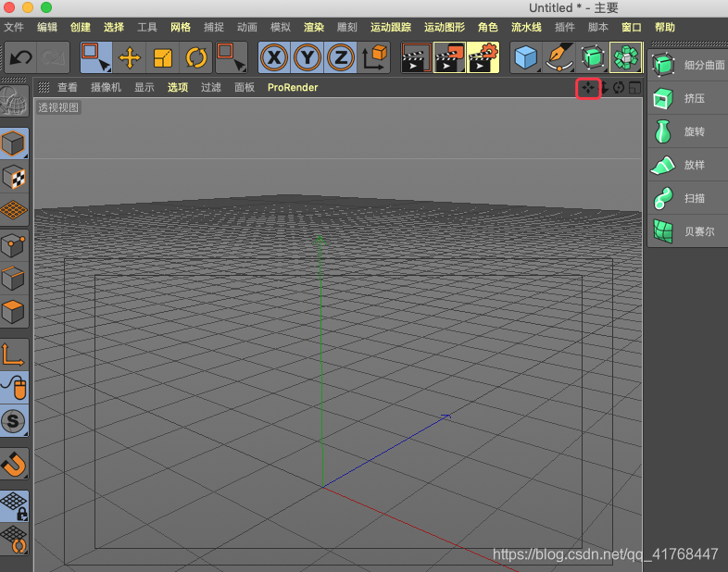Click the viewport pan icon
This screenshot has width=728, height=572.
pyautogui.click(x=588, y=88)
